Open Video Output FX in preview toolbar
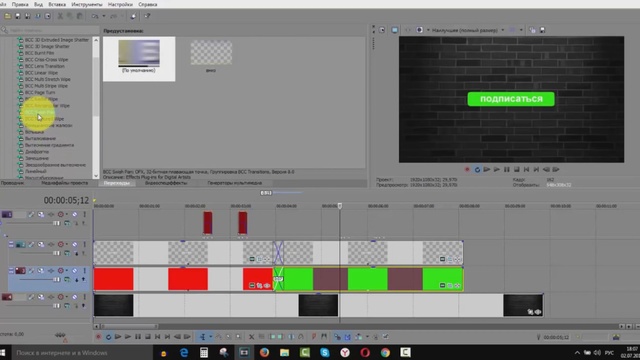The width and height of the screenshot is (640, 360). coord(407,30)
